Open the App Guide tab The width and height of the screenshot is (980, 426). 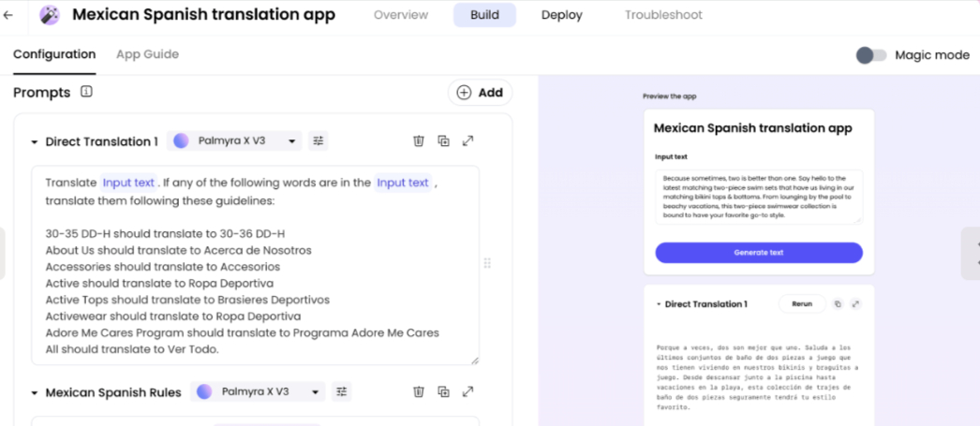tap(147, 54)
